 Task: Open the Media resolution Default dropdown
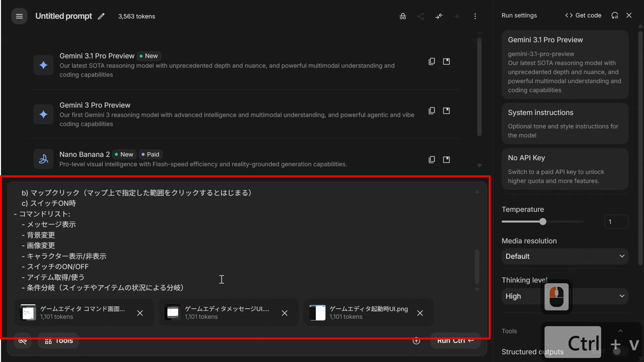565,256
